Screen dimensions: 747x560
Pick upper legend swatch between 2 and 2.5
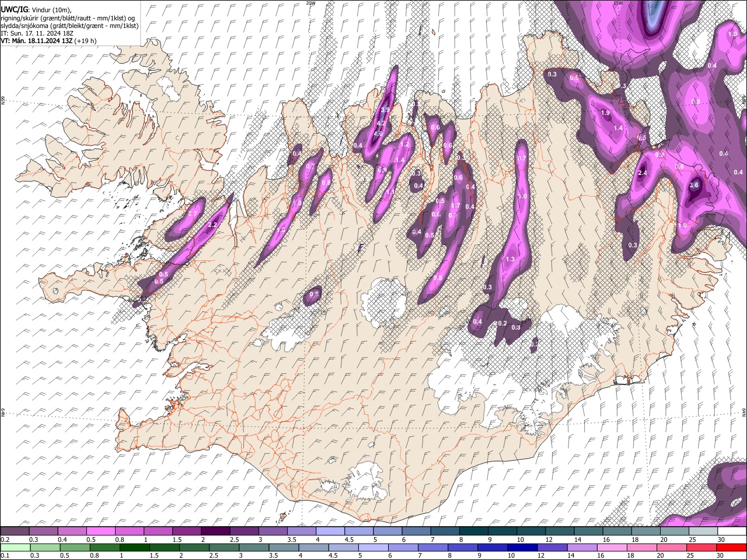point(215,531)
